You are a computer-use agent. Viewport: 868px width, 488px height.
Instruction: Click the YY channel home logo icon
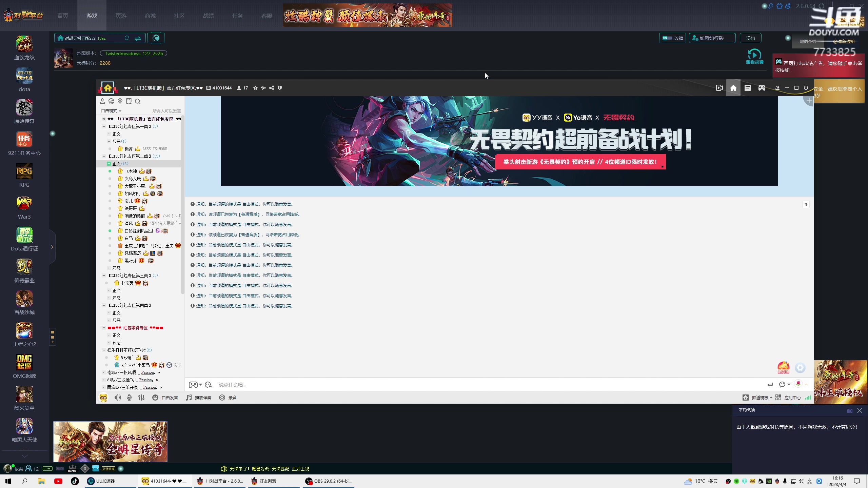click(x=108, y=88)
